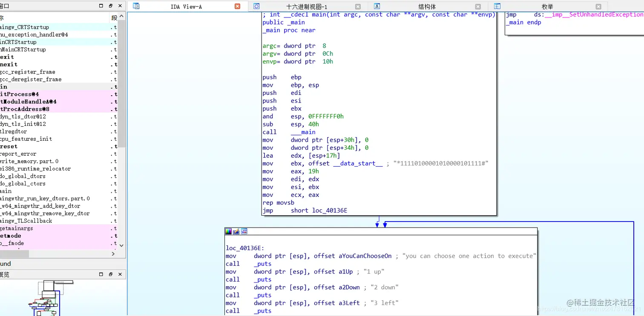Viewport: 644px width, 316px height.
Task: Click the functions list horizontal scroll right arrow
Action: 113,253
